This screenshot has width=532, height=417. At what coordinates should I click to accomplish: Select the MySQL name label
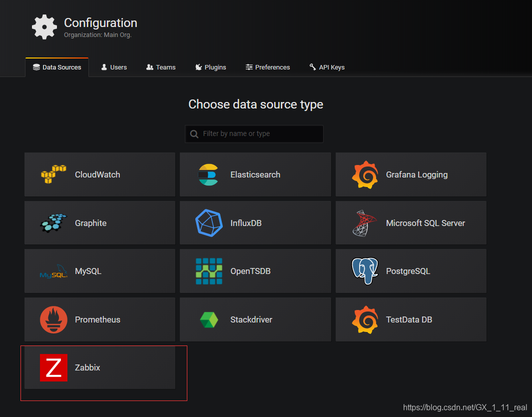point(88,271)
